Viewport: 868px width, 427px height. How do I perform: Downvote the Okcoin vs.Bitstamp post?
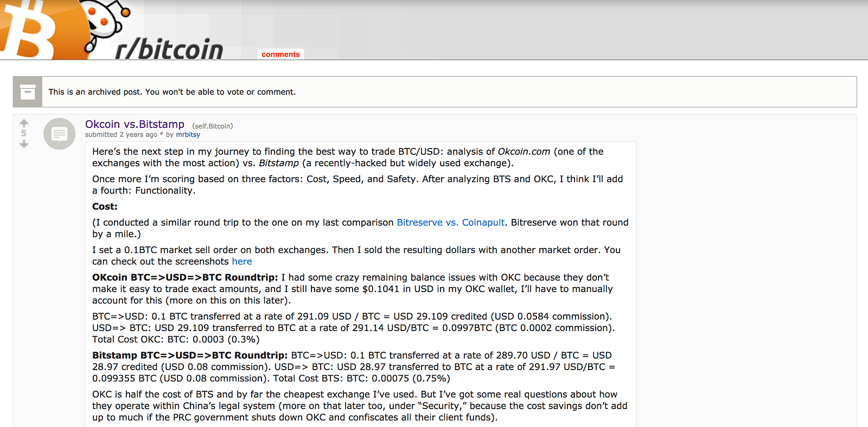pyautogui.click(x=24, y=144)
